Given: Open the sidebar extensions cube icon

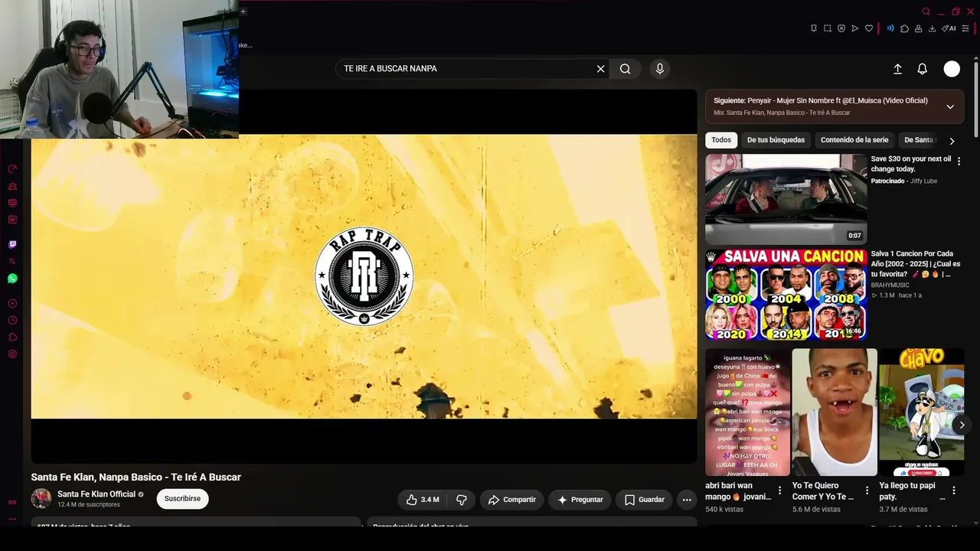Looking at the screenshot, I should pyautogui.click(x=12, y=337).
